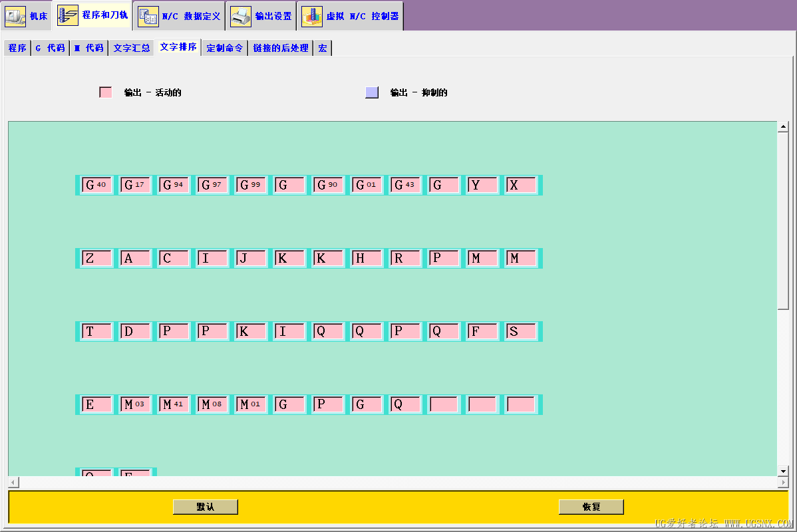The image size is (797, 532).
Task: Click the S word block
Action: [x=522, y=331]
